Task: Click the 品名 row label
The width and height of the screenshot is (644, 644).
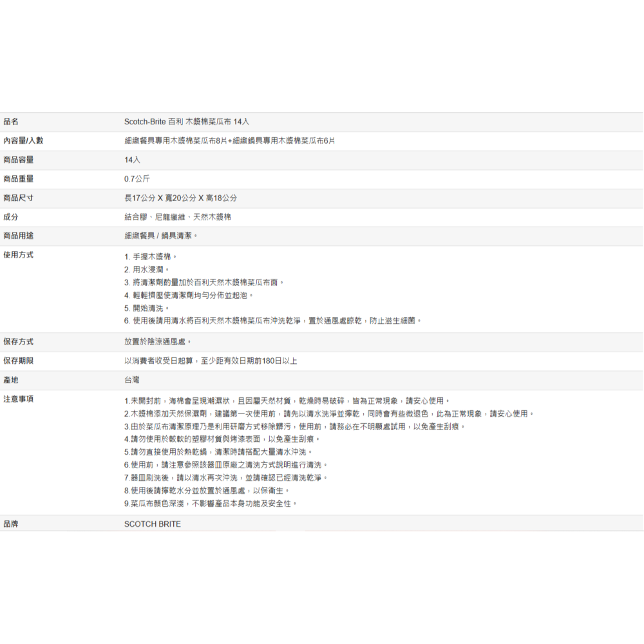Action: tap(11, 121)
